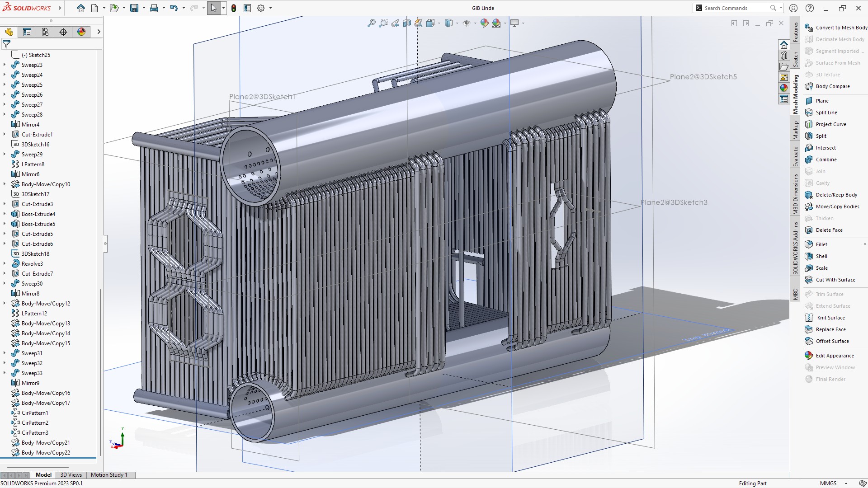Click the Delete/Keep Body command
Screen dimensions: 868x488
(836, 195)
